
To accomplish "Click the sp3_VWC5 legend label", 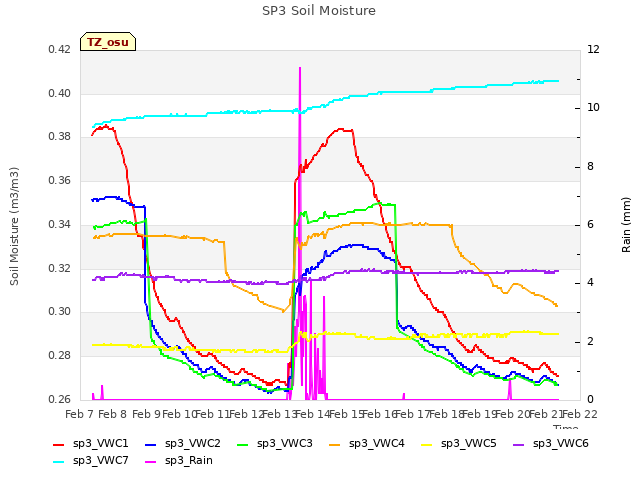I will tap(469, 443).
